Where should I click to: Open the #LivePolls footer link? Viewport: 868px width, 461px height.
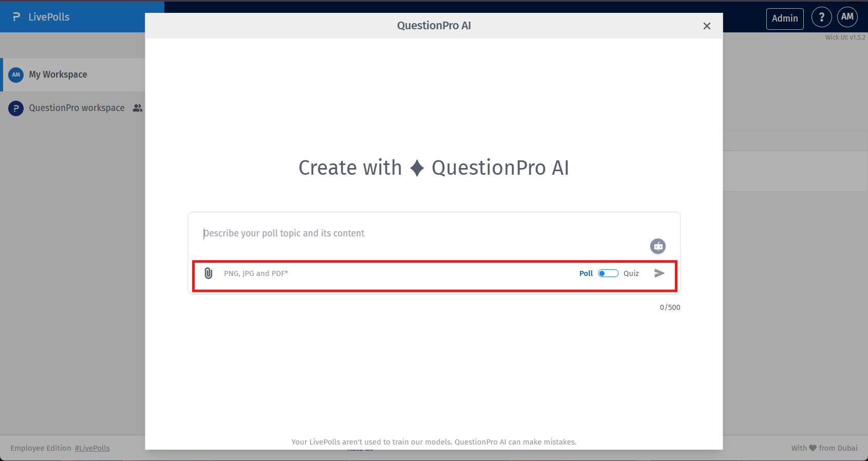tap(92, 448)
